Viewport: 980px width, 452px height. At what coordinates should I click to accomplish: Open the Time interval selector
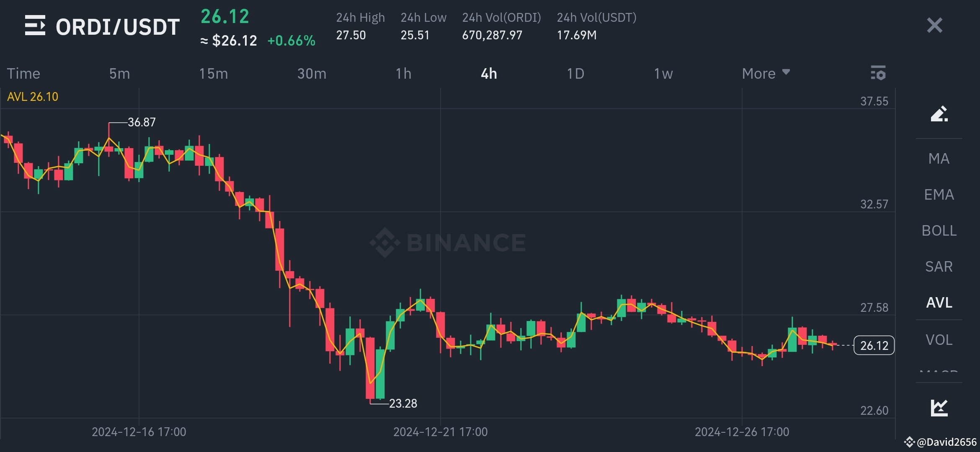click(x=23, y=73)
